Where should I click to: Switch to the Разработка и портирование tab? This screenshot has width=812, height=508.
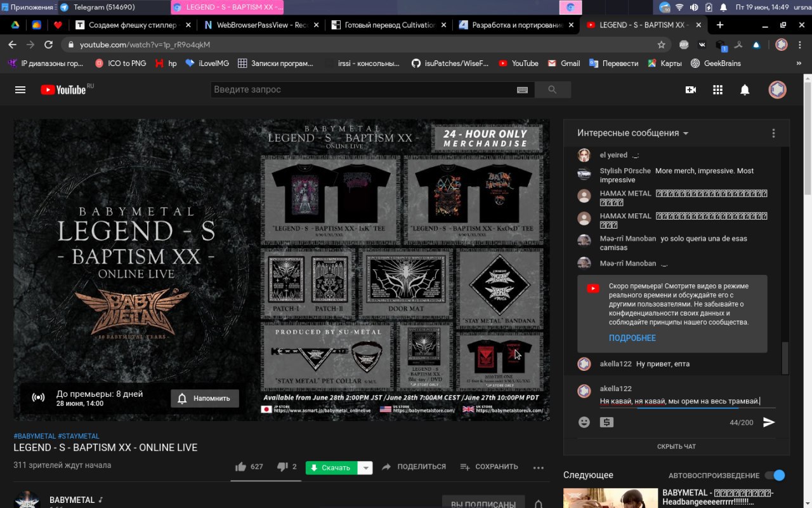516,25
